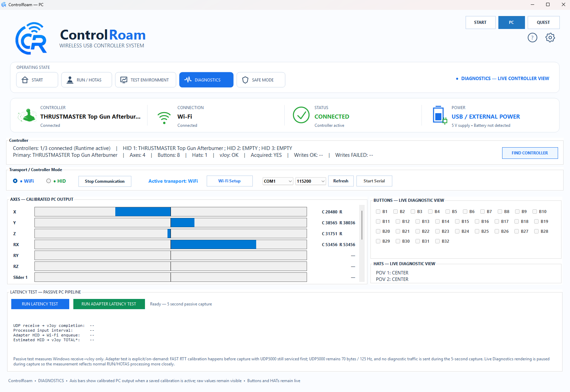Select the Safe Mode shield state
570x392 pixels.
click(261, 80)
